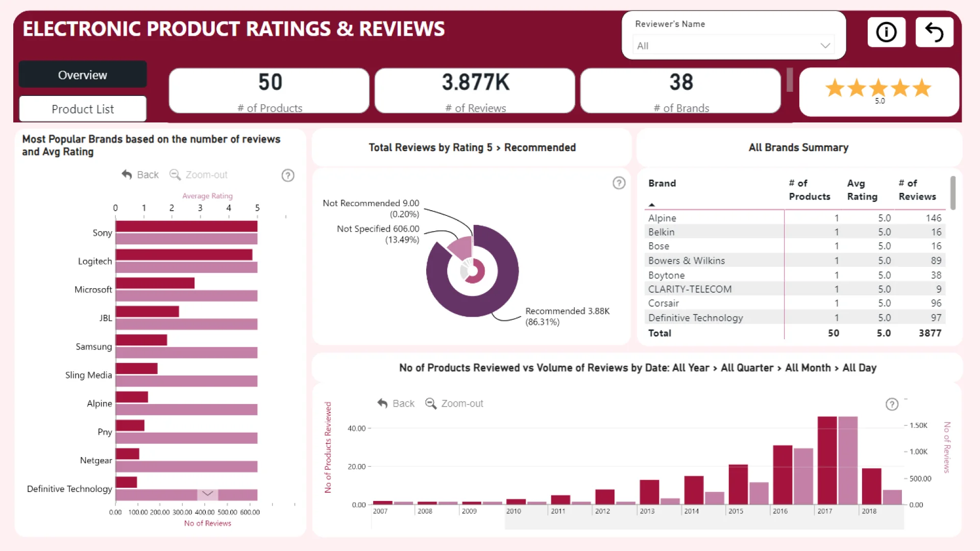Select the # of Products card

pyautogui.click(x=269, y=91)
